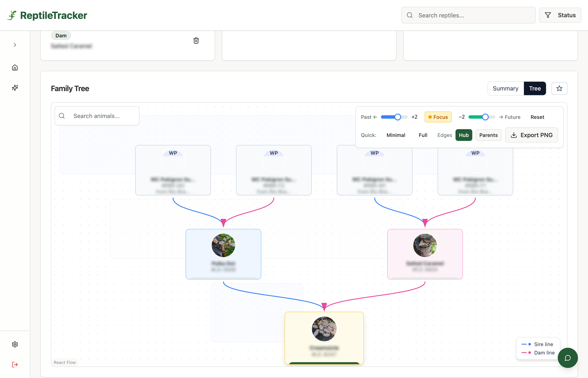Click the sparkles AI icon in sidebar
588x378 pixels.
[15, 88]
